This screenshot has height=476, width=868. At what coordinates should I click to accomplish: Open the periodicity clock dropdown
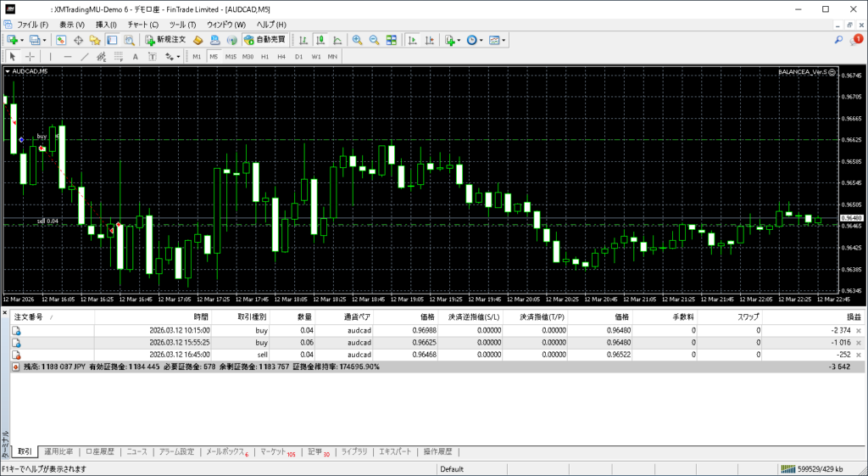click(481, 40)
